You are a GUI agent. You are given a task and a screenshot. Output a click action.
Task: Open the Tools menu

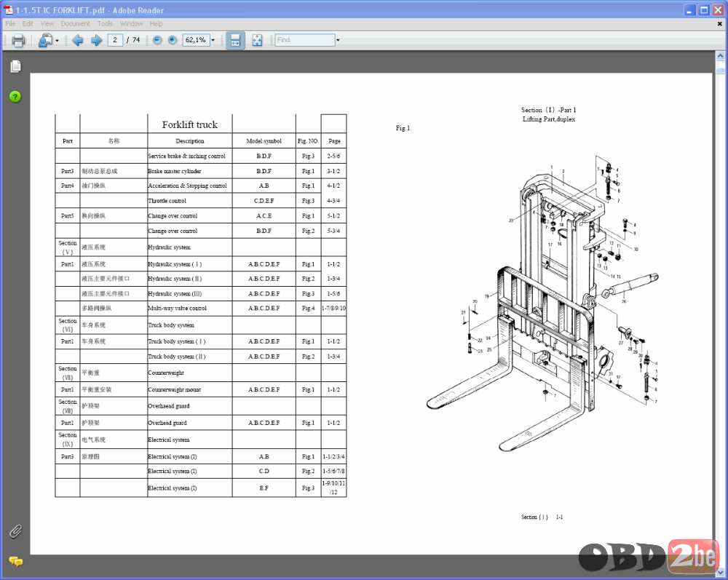tap(105, 24)
